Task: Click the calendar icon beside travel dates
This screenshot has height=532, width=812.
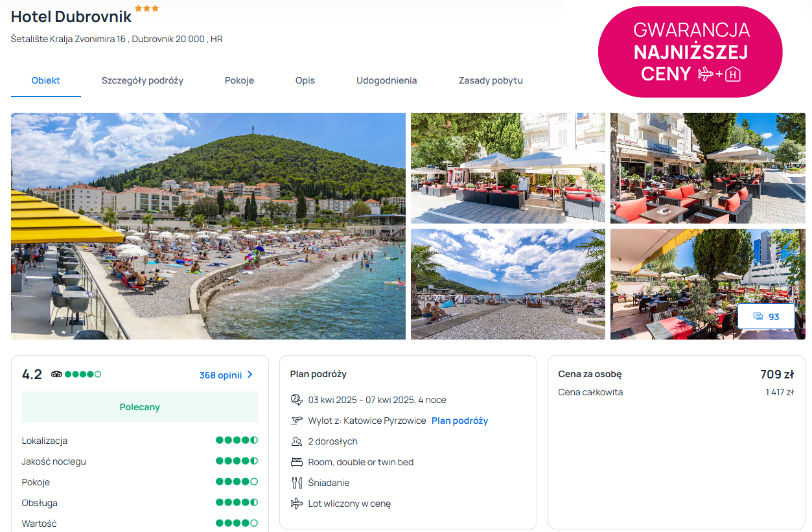Action: point(297,400)
